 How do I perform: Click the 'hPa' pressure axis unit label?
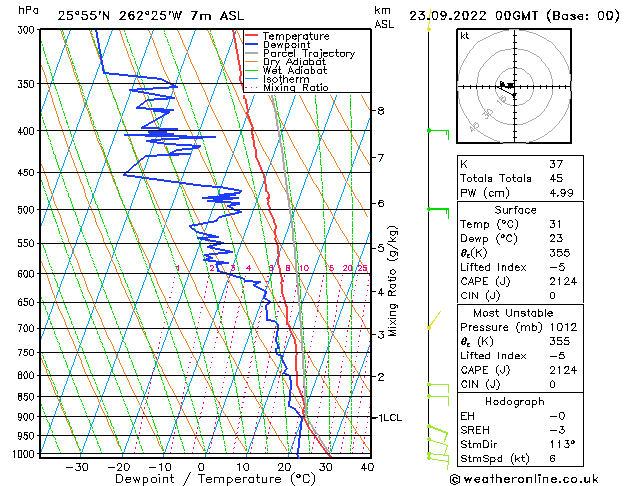(x=28, y=10)
